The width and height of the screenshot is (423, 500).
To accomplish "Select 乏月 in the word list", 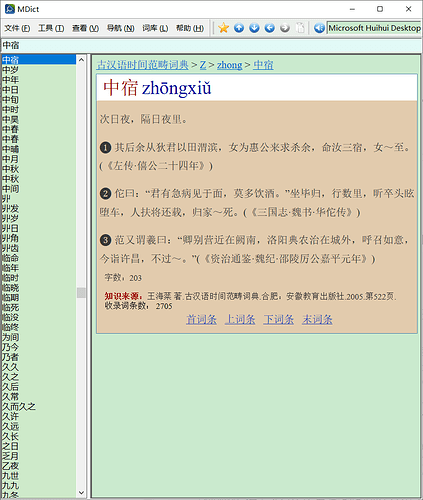I will click(x=39, y=456).
